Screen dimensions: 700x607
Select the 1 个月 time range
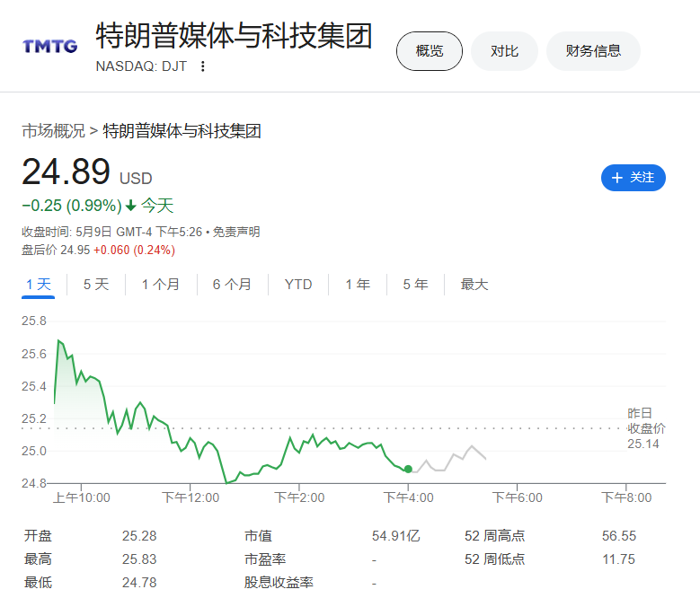(161, 285)
